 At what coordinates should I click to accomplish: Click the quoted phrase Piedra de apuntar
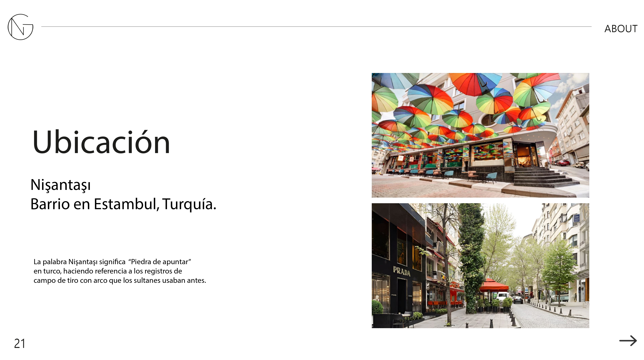click(x=160, y=262)
